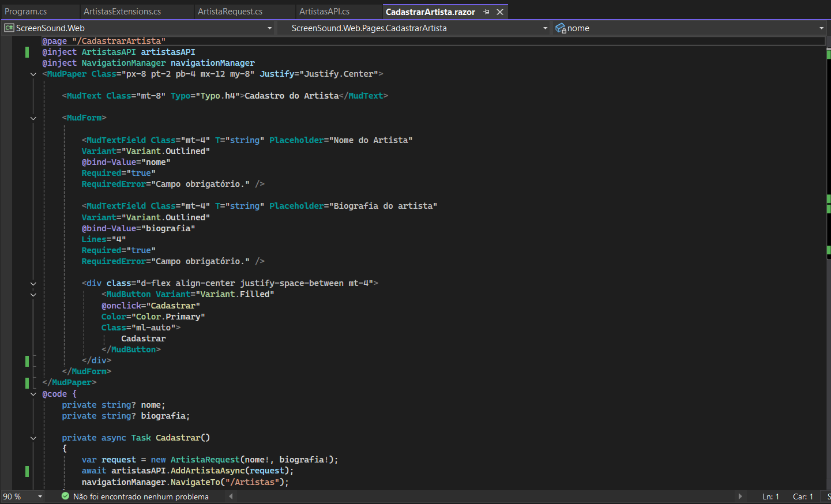Viewport: 831px width, 504px height.
Task: Click the @bind-Value="biografia" line
Action: 138,228
